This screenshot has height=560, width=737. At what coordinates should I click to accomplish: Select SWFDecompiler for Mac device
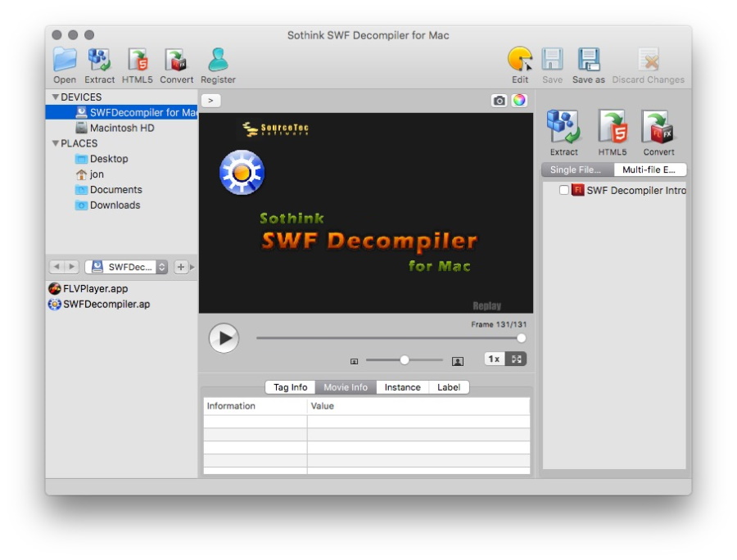click(x=121, y=112)
